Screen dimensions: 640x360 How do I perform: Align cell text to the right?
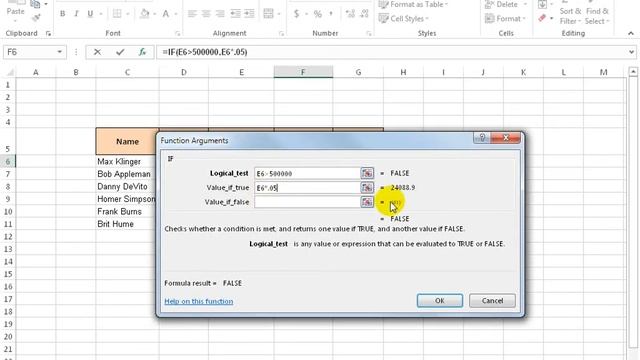220,14
